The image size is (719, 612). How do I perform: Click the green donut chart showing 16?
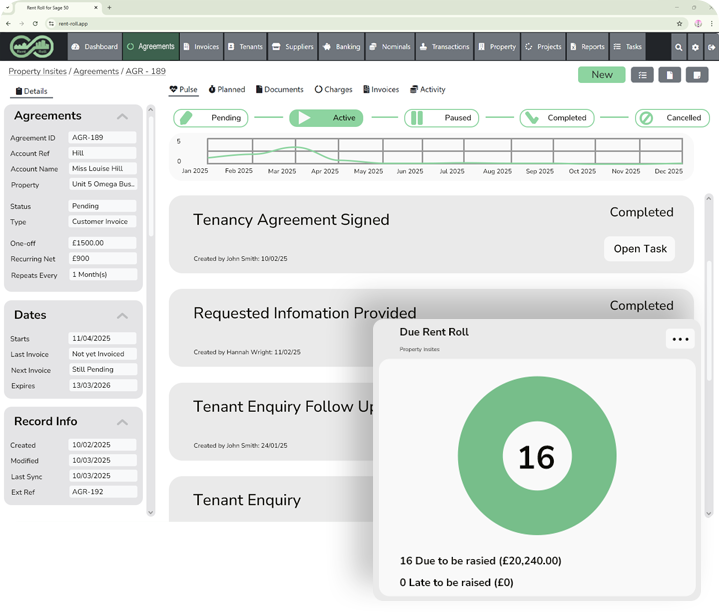pos(537,456)
